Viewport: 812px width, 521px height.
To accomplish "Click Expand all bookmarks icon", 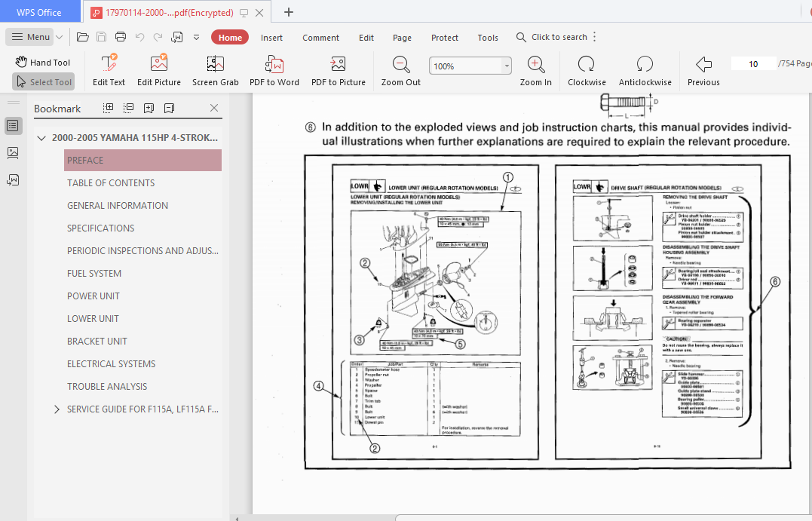I will tap(109, 108).
